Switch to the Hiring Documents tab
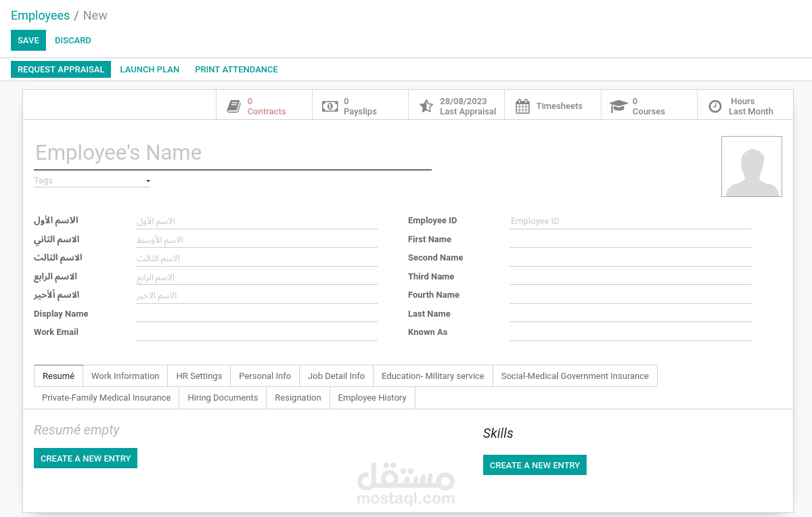Screen dimensions: 812x517 (223, 398)
